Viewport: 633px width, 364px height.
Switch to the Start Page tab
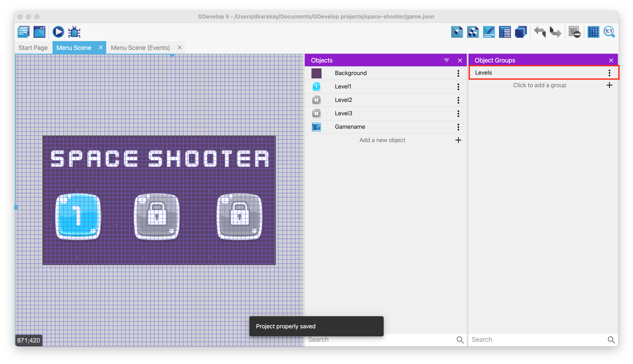(33, 48)
